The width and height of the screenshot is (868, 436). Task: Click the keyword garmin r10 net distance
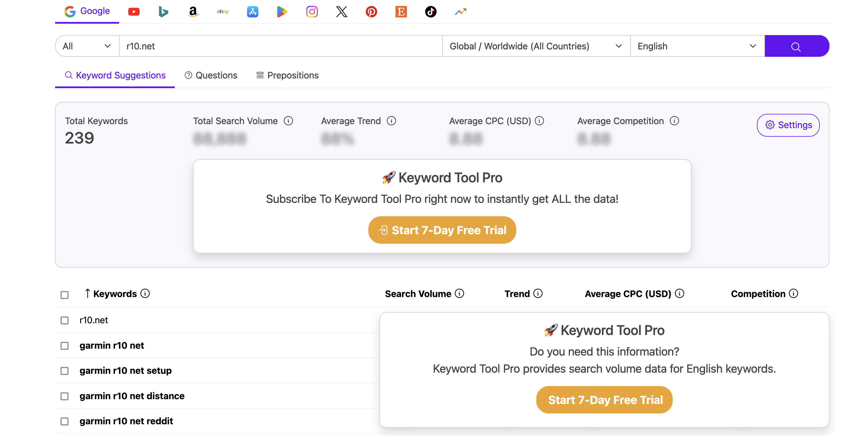point(132,396)
